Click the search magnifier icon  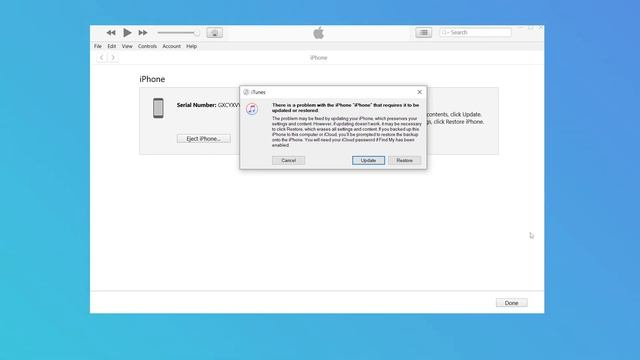(x=444, y=32)
